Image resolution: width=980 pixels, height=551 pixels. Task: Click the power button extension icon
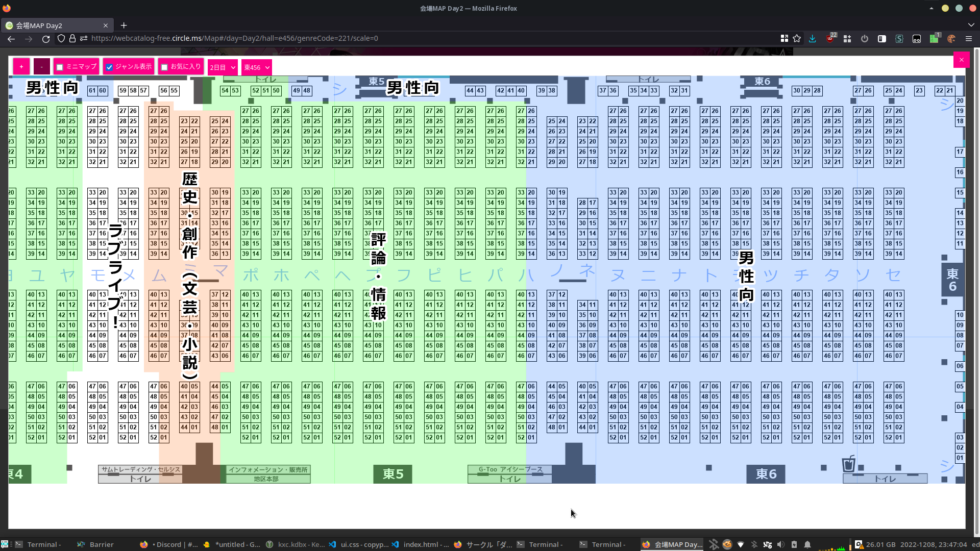tap(865, 39)
